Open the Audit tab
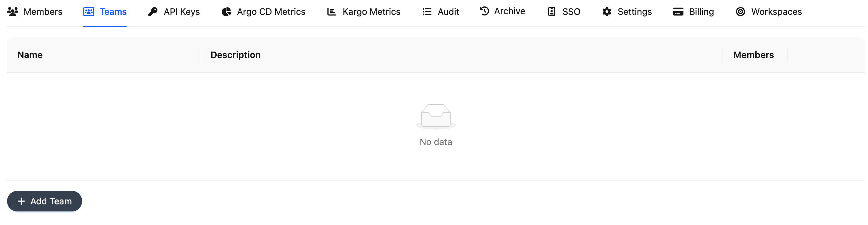 pos(441,12)
